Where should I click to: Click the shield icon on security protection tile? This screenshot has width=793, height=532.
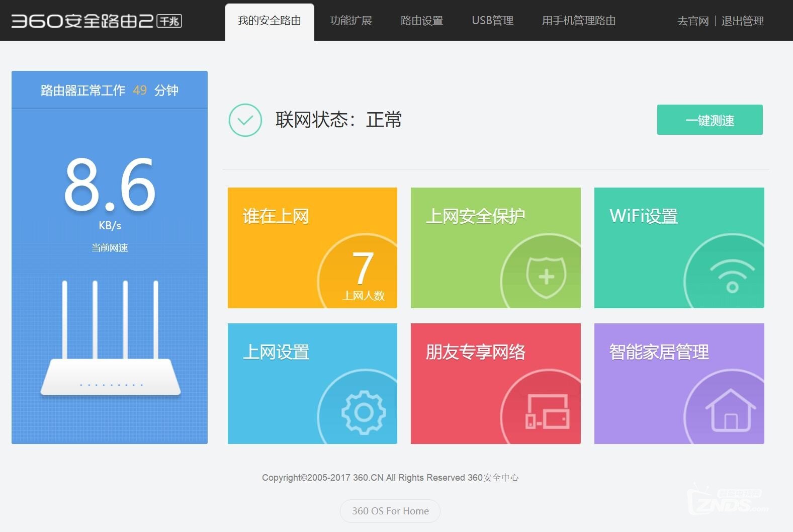pos(546,277)
